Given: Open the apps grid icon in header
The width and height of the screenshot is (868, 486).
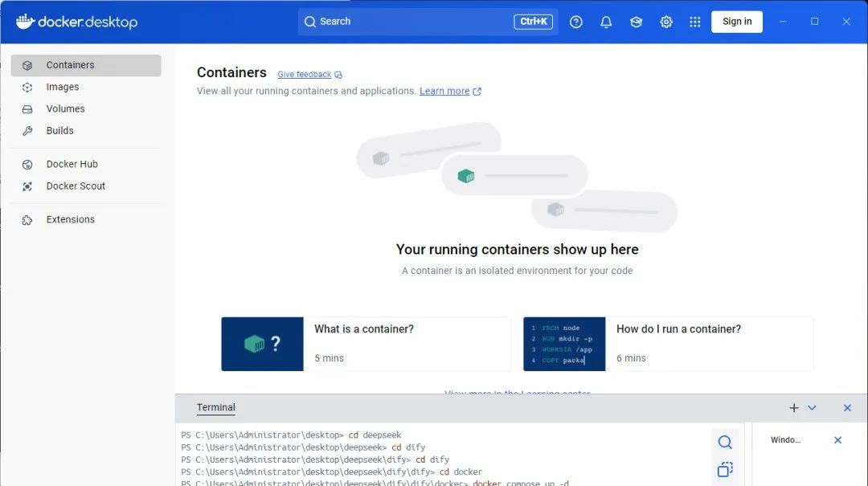Looking at the screenshot, I should 694,22.
